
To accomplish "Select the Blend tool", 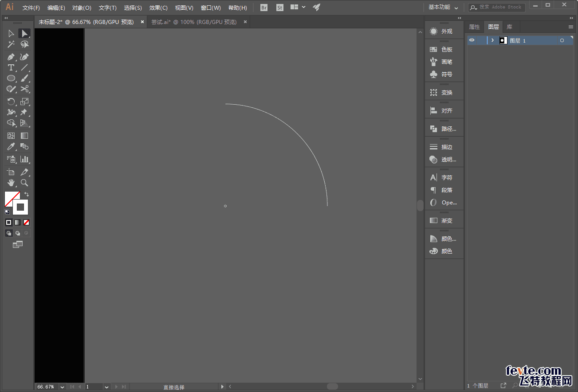I will (x=24, y=146).
